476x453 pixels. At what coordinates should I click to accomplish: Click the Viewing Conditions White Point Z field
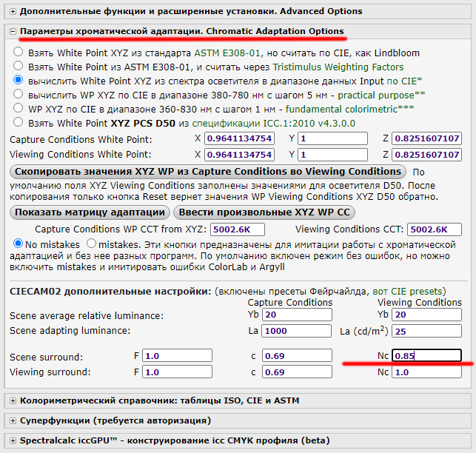tap(427, 154)
